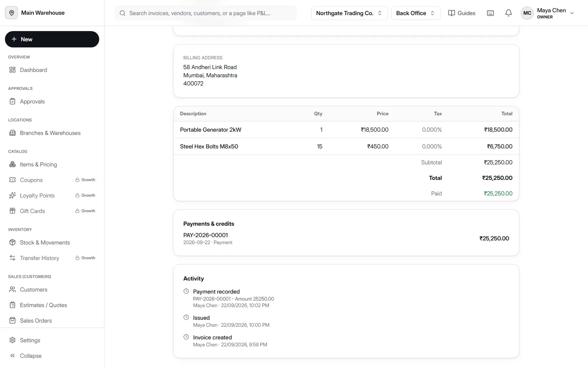Viewport: 588px width, 368px height.
Task: Click the billing address 58 Andheri Link Road
Action: (x=210, y=67)
